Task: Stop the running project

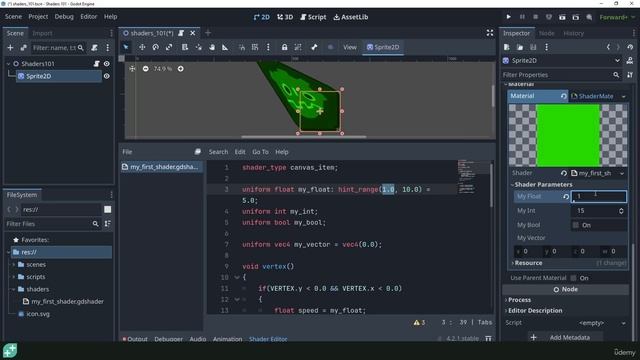Action: click(x=536, y=17)
